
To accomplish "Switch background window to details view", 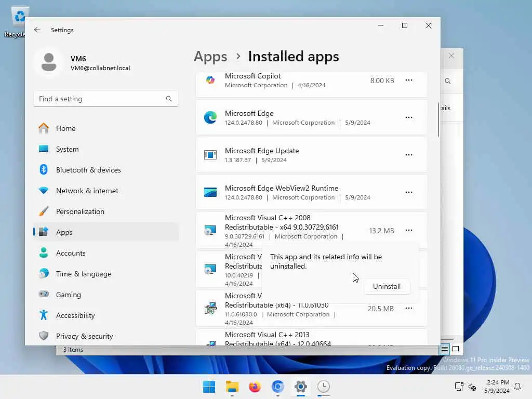I will tap(445, 349).
